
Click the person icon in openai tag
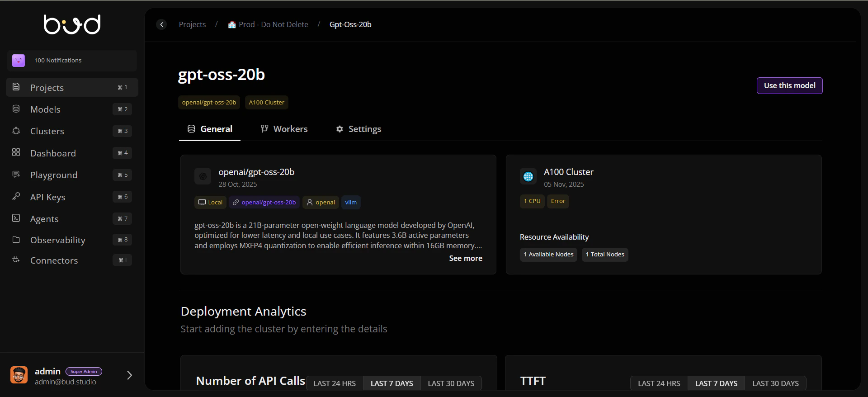pyautogui.click(x=310, y=203)
